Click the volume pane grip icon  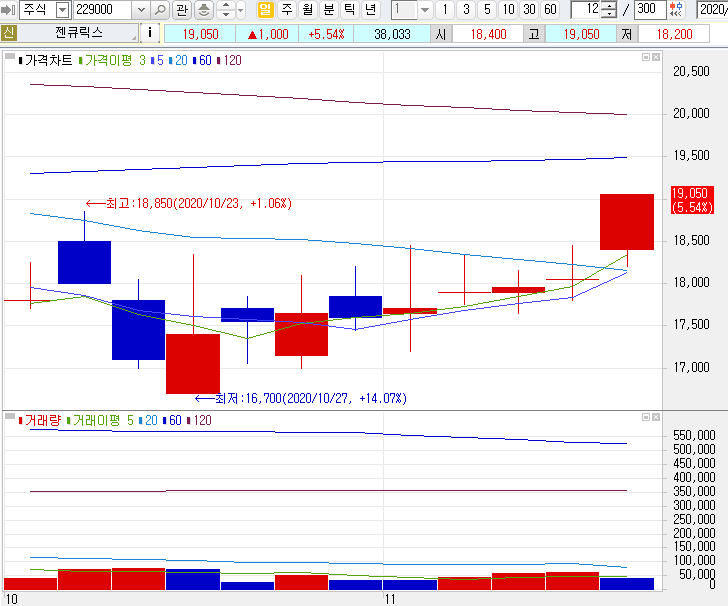tap(10, 417)
